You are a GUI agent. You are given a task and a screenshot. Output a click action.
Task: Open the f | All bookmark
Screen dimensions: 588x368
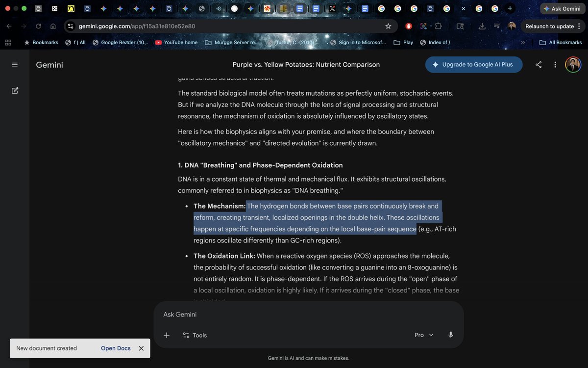pos(75,43)
